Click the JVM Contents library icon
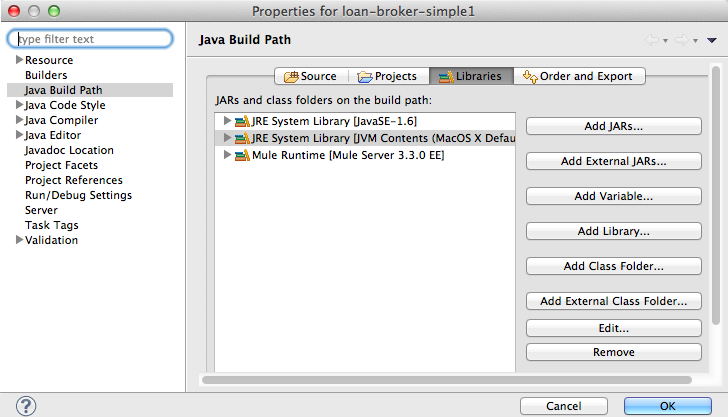 (242, 138)
